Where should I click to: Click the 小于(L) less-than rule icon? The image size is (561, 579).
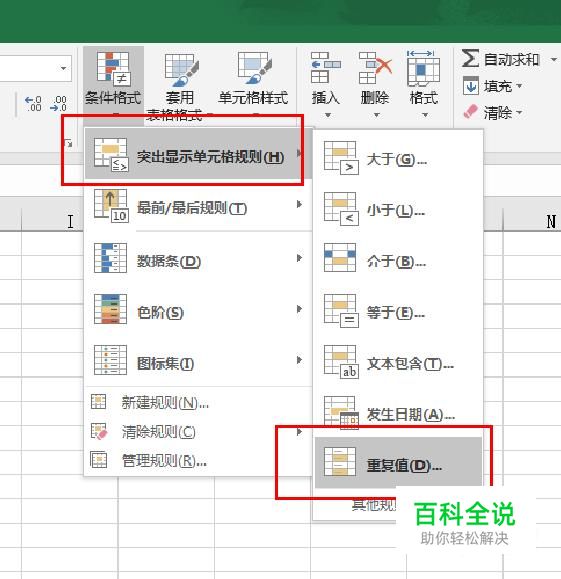pos(341,209)
